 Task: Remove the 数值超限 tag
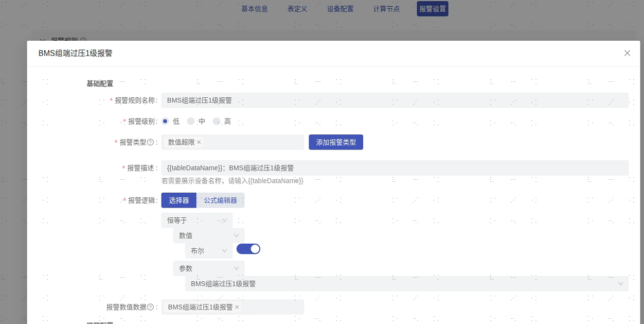(199, 142)
